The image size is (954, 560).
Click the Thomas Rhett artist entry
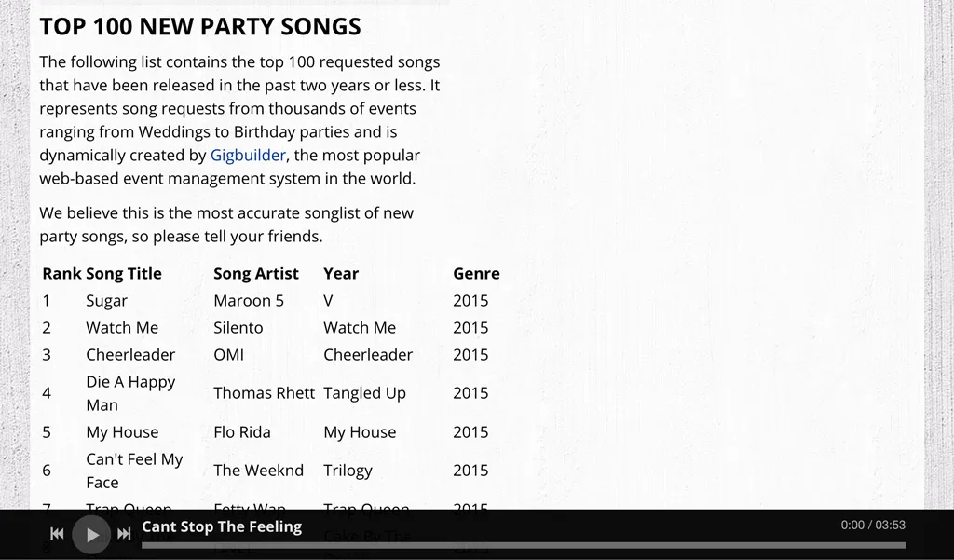click(264, 393)
